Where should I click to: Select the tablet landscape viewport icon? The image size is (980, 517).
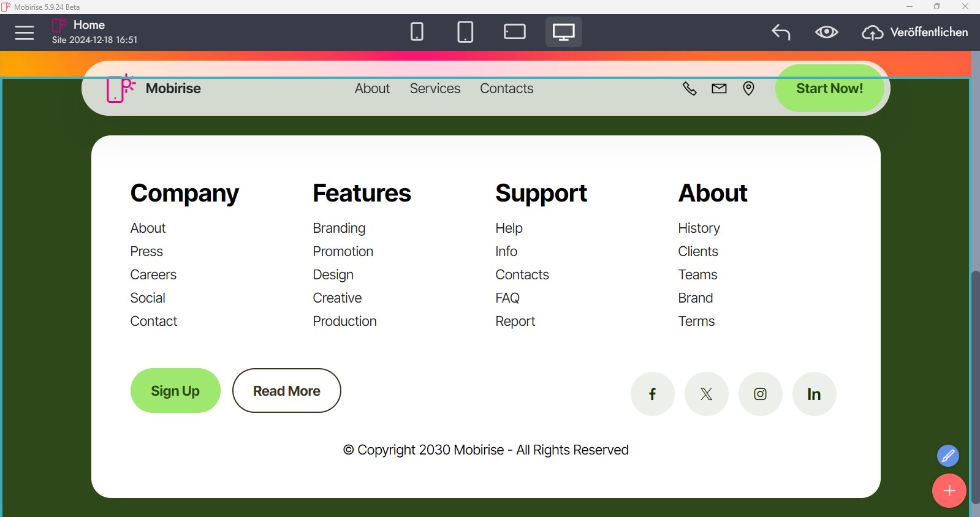point(514,32)
